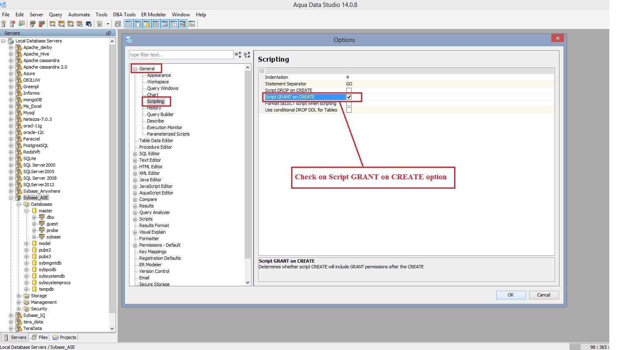
Task: Switch to the Projects tab
Action: [64, 337]
